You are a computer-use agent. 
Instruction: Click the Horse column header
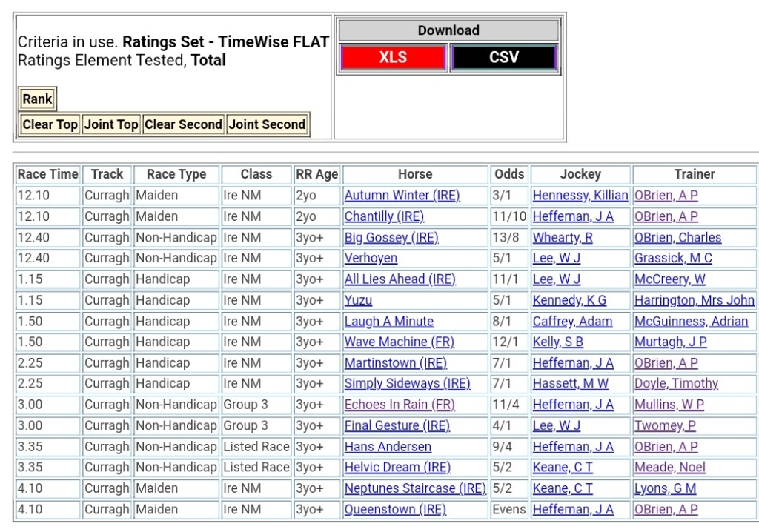(x=415, y=174)
